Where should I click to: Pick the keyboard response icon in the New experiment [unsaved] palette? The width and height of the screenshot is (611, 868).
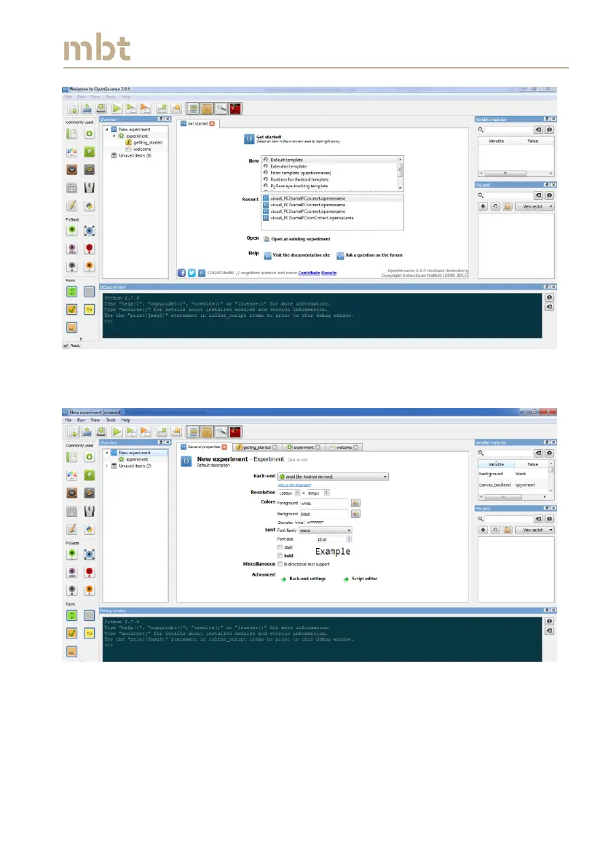tap(72, 511)
